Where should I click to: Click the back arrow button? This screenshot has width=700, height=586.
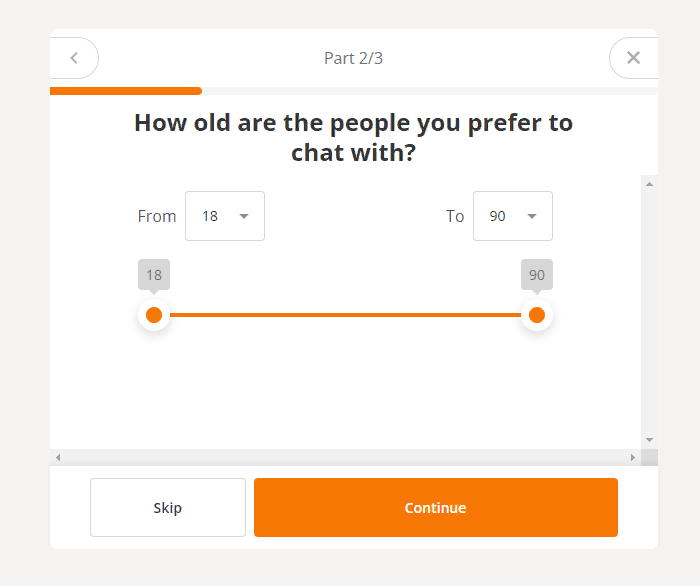[x=74, y=58]
